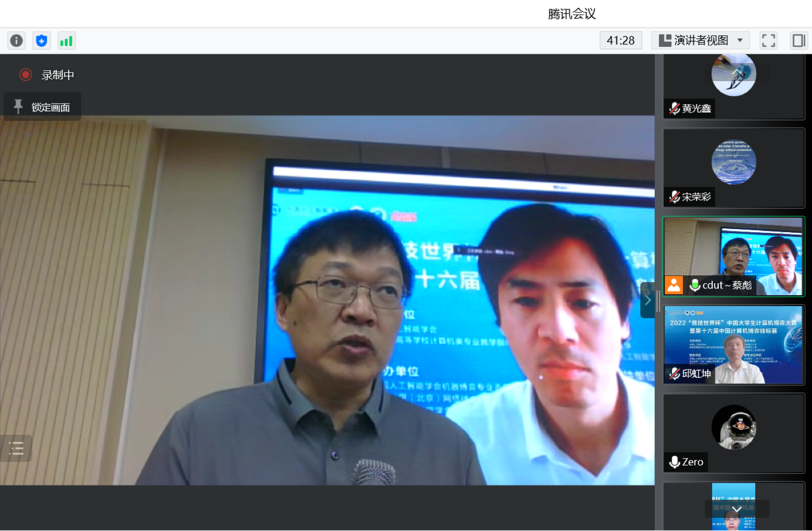The width and height of the screenshot is (812, 531).
Task: Select 邱虹坤 video thumbnail
Action: [734, 345]
